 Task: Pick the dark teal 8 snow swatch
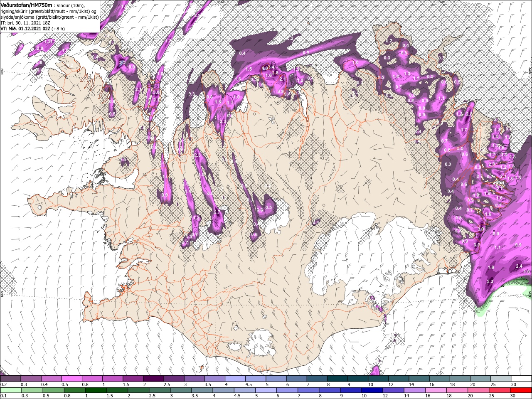point(337,378)
